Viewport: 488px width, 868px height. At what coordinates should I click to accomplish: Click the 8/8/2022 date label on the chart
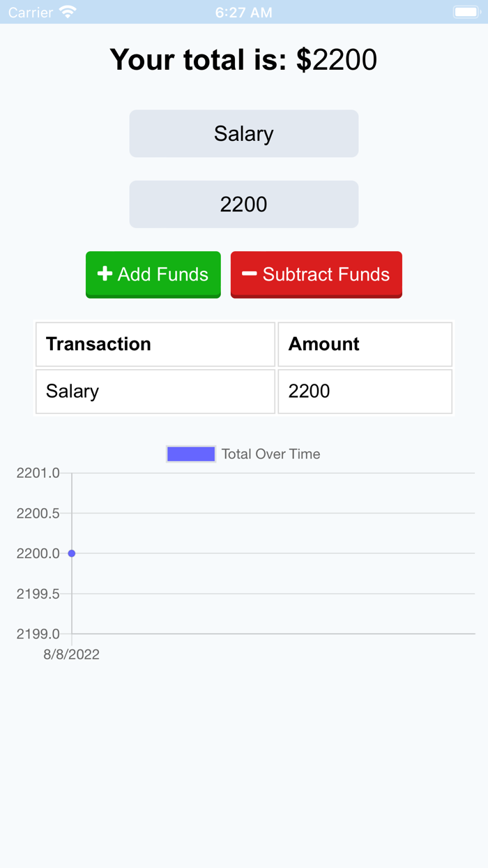tap(72, 654)
